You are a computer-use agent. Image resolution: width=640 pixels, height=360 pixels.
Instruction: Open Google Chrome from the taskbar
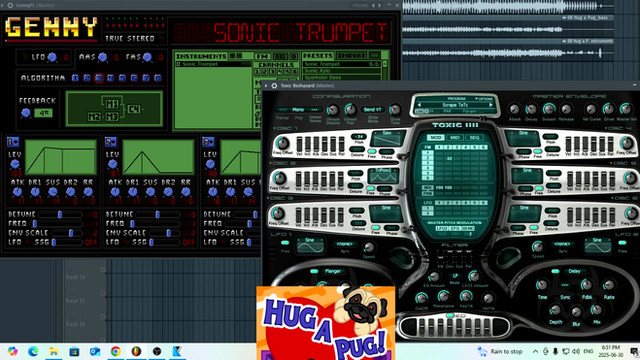pyautogui.click(x=116, y=351)
